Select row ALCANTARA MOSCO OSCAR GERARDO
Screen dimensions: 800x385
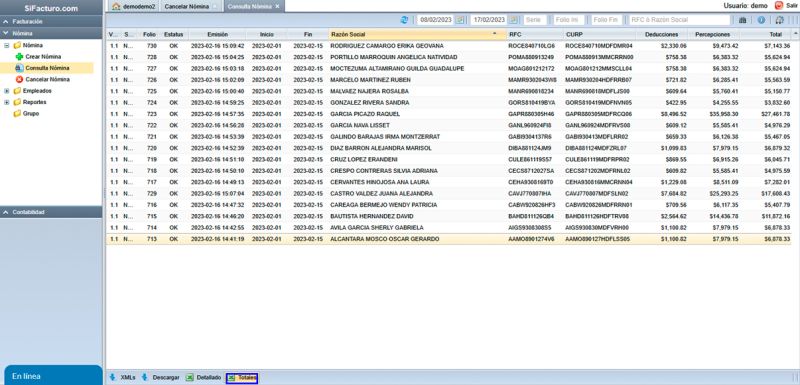click(449, 239)
